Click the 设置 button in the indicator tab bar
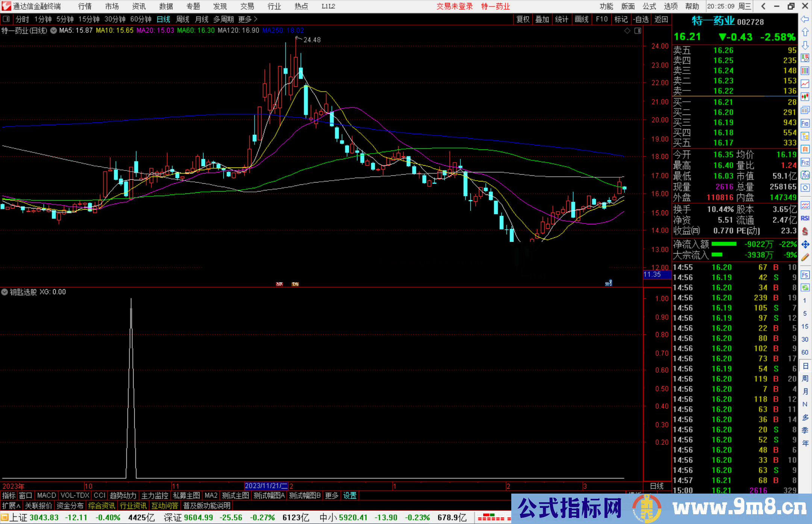This screenshot has height=524, width=812. (x=350, y=495)
